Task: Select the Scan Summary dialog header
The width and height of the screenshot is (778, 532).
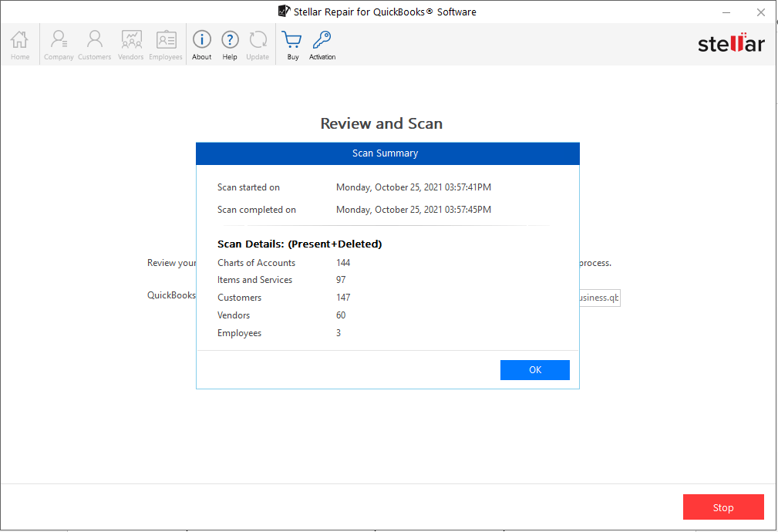Action: pos(388,153)
